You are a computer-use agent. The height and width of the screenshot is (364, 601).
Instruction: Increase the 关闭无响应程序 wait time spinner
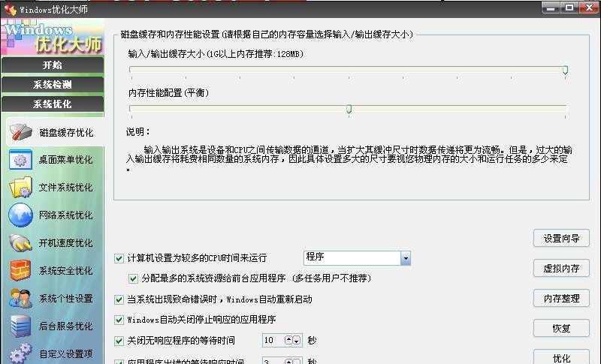click(288, 340)
